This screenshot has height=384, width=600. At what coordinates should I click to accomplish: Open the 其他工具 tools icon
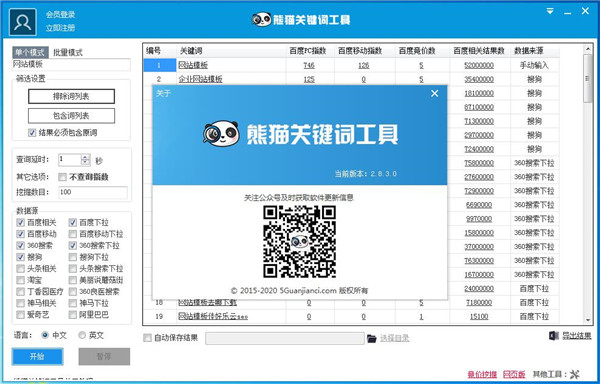[x=574, y=374]
